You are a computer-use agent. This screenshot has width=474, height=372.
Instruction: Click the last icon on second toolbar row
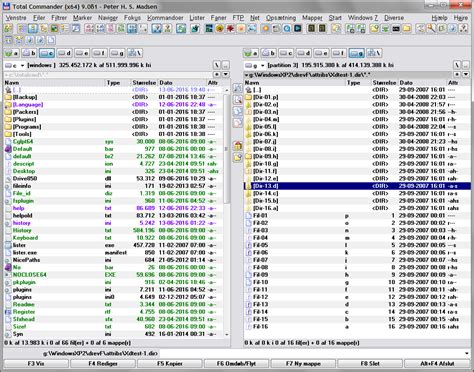[x=51, y=40]
